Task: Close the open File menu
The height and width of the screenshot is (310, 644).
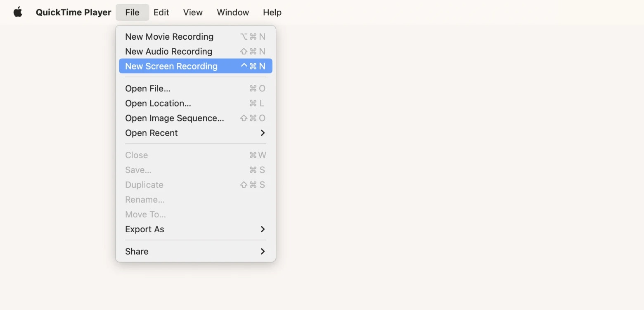Action: [132, 12]
